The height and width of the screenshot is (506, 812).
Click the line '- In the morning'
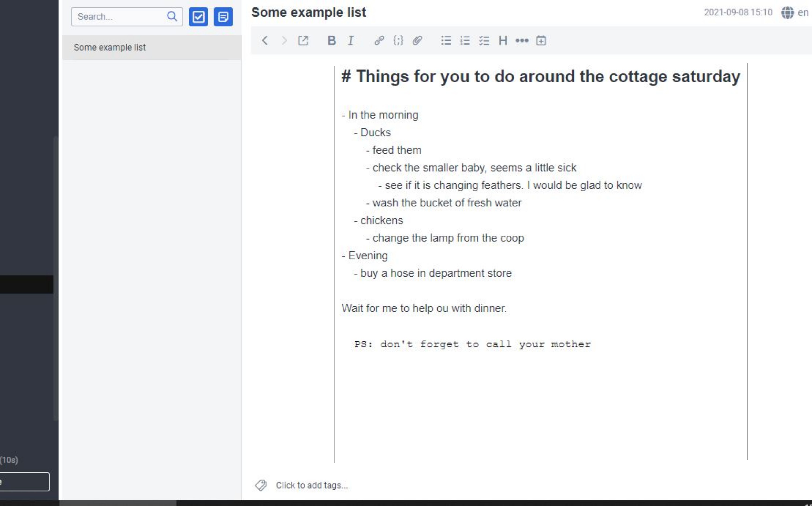[x=380, y=115]
